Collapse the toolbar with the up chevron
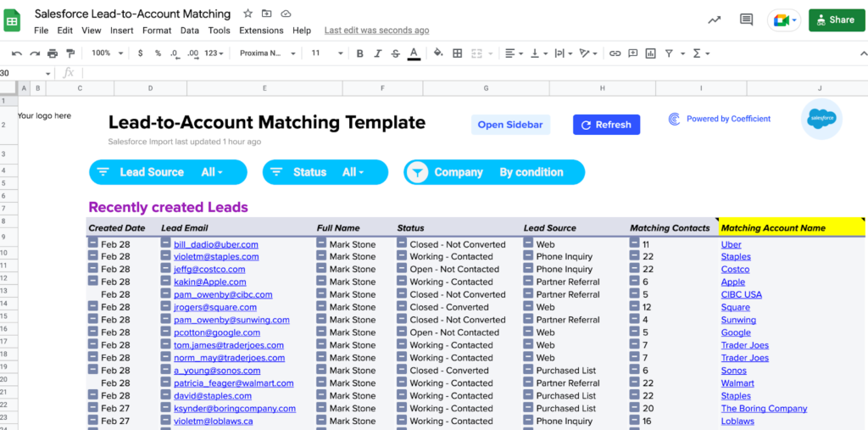Screen dimensions: 868x430 [863, 53]
